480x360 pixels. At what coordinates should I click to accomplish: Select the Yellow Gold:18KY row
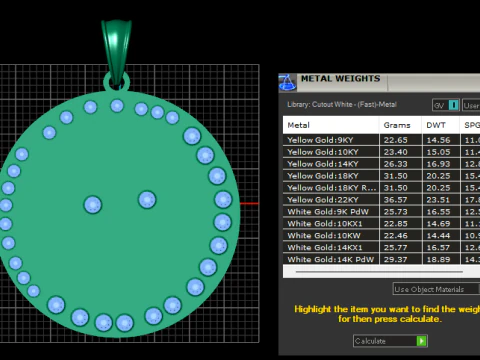[x=381, y=176]
